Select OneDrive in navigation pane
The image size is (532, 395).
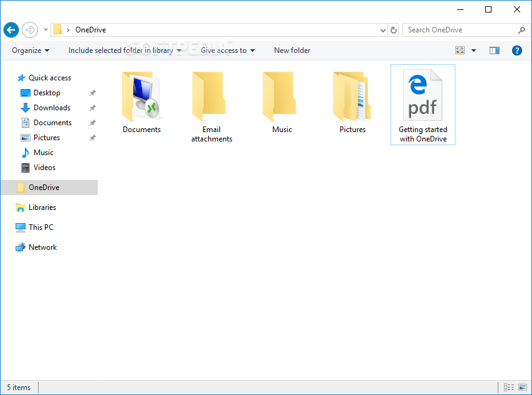click(x=50, y=188)
